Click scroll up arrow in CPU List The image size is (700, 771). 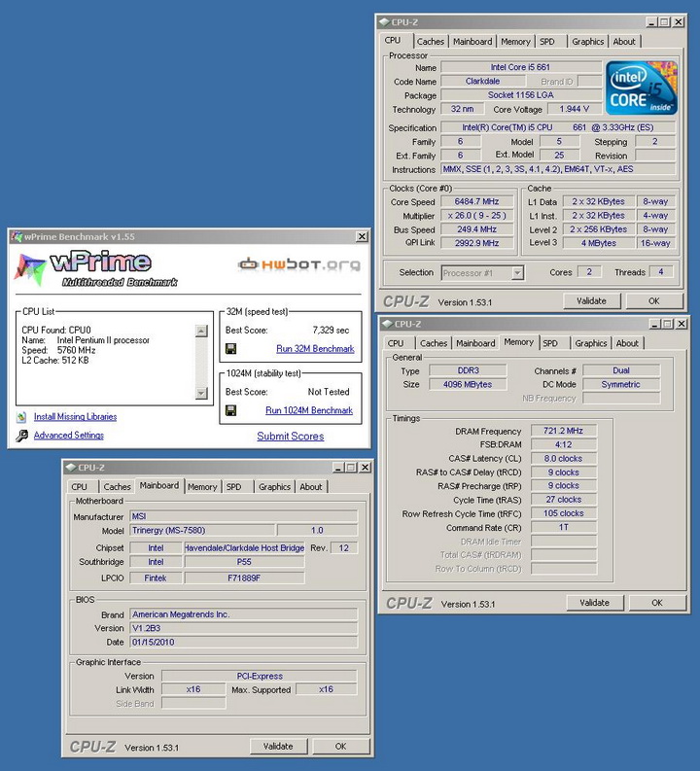point(201,331)
